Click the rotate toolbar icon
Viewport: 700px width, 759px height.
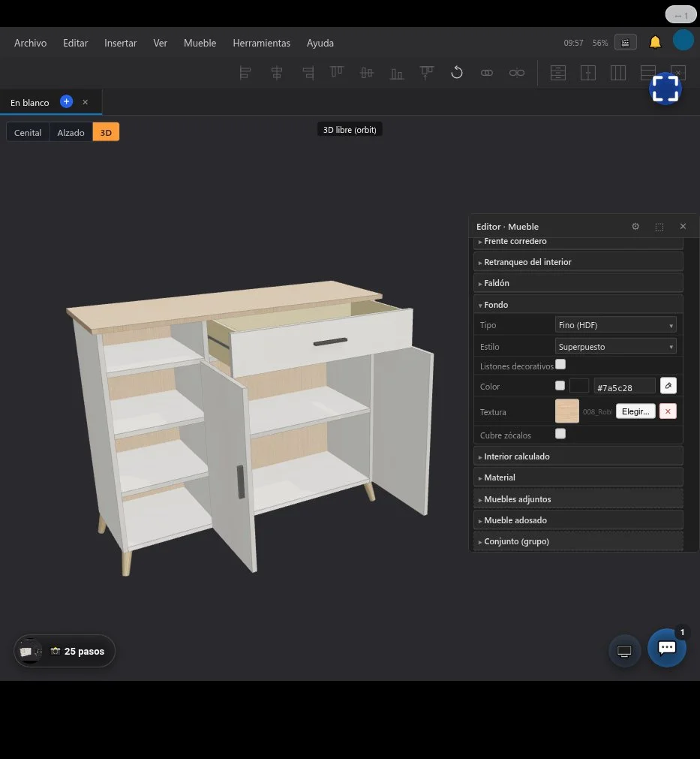click(x=457, y=73)
